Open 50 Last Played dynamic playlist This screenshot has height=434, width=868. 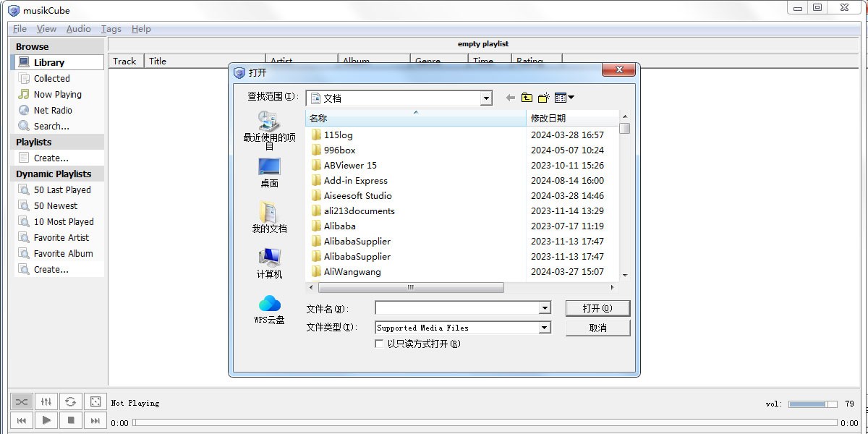click(59, 190)
